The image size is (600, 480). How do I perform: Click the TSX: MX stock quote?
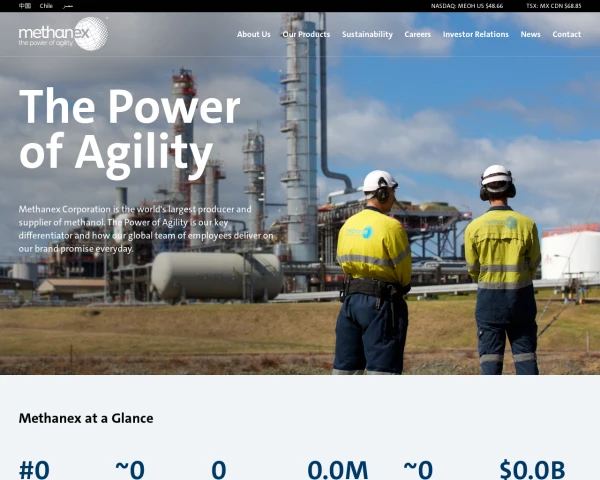553,6
